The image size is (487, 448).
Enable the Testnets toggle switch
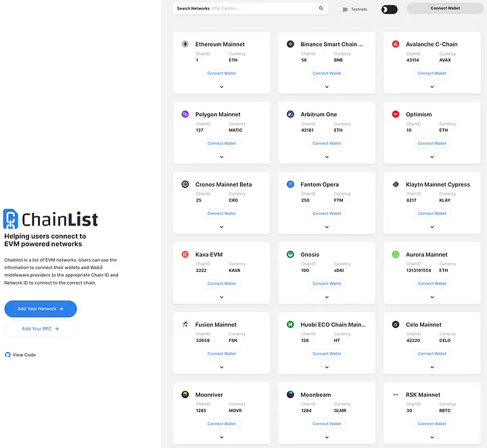coord(344,9)
